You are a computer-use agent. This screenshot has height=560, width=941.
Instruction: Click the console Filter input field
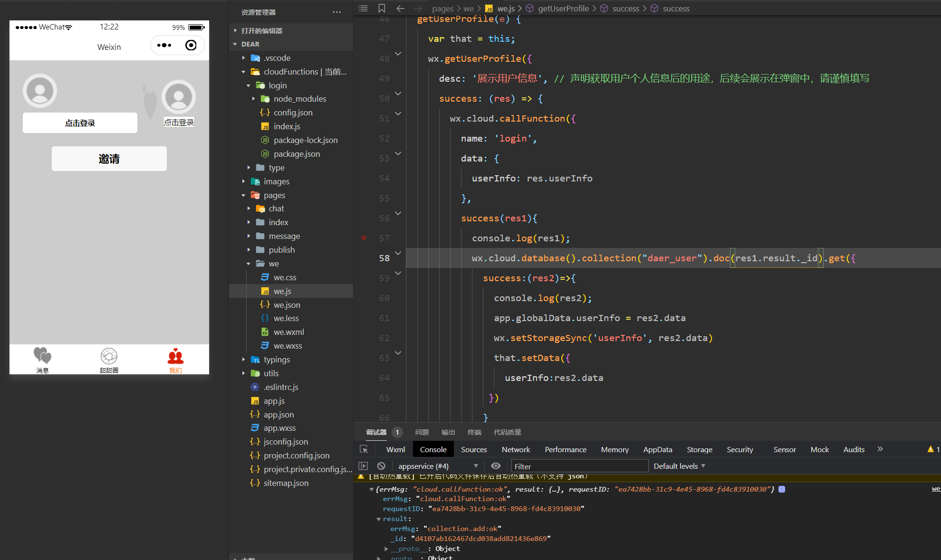pos(580,466)
